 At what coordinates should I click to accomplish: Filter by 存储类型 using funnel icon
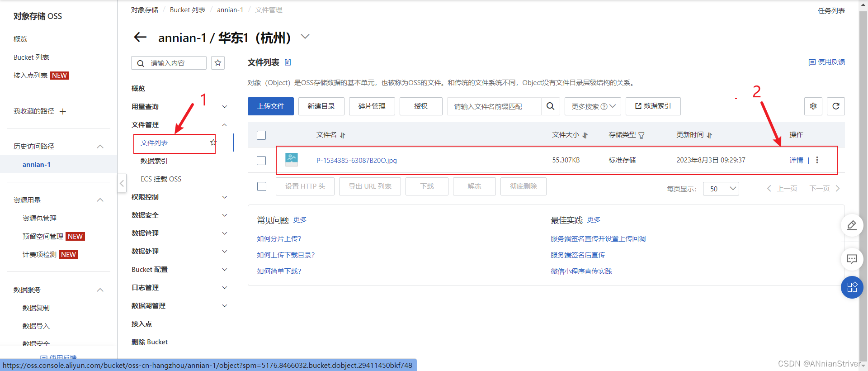click(x=641, y=135)
